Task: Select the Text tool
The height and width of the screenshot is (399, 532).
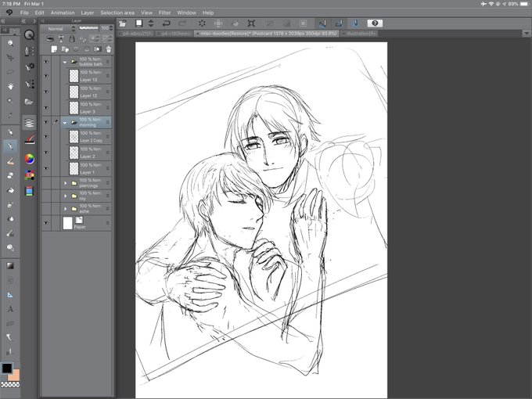Action: (x=10, y=309)
